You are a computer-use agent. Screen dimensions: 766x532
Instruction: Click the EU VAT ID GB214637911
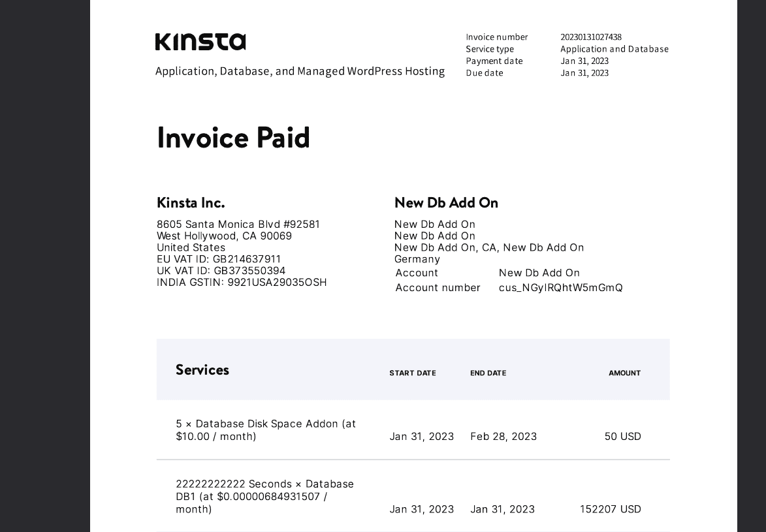click(x=218, y=259)
